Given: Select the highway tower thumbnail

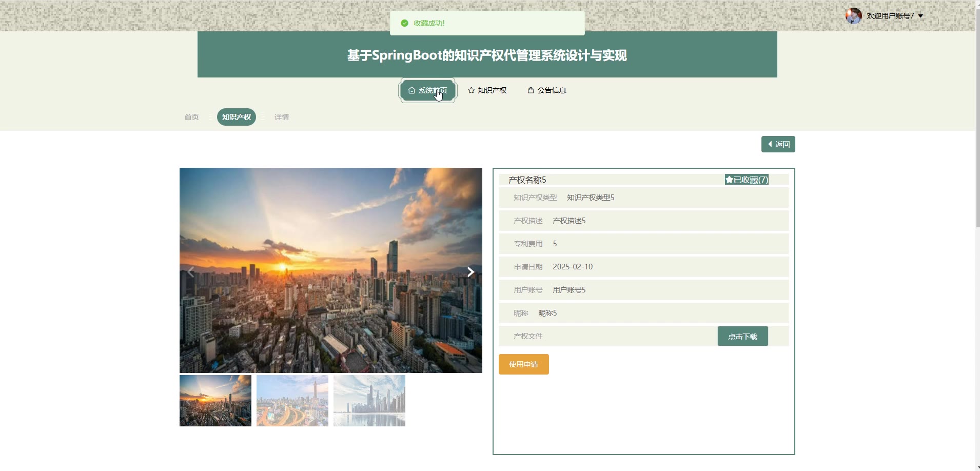Looking at the screenshot, I should pos(292,401).
